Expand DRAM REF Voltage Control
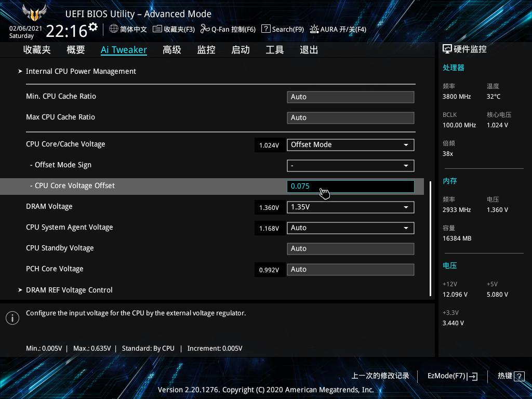Image resolution: width=532 pixels, height=399 pixels. coord(69,290)
